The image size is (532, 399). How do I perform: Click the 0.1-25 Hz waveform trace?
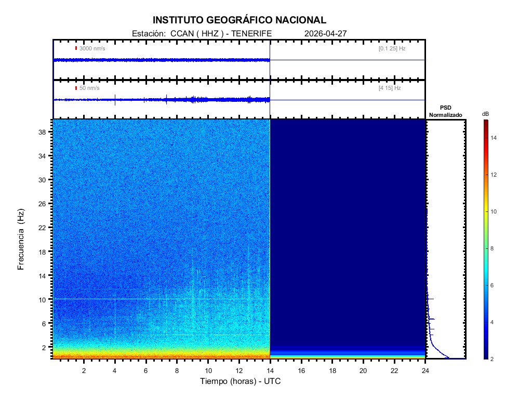click(161, 60)
